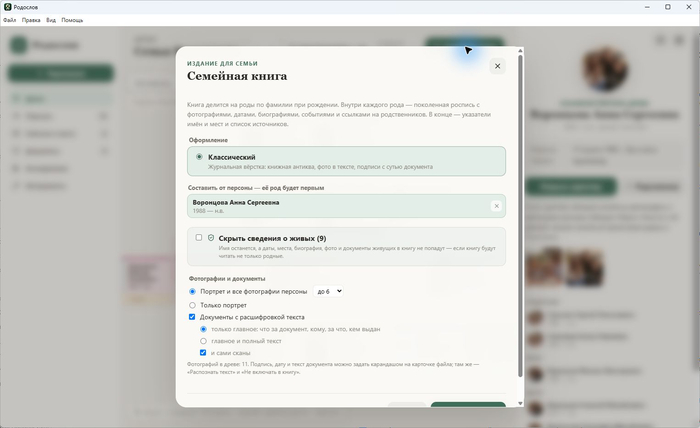Click the shield icon beside Скрыть сведения
The height and width of the screenshot is (428, 700).
pos(211,238)
